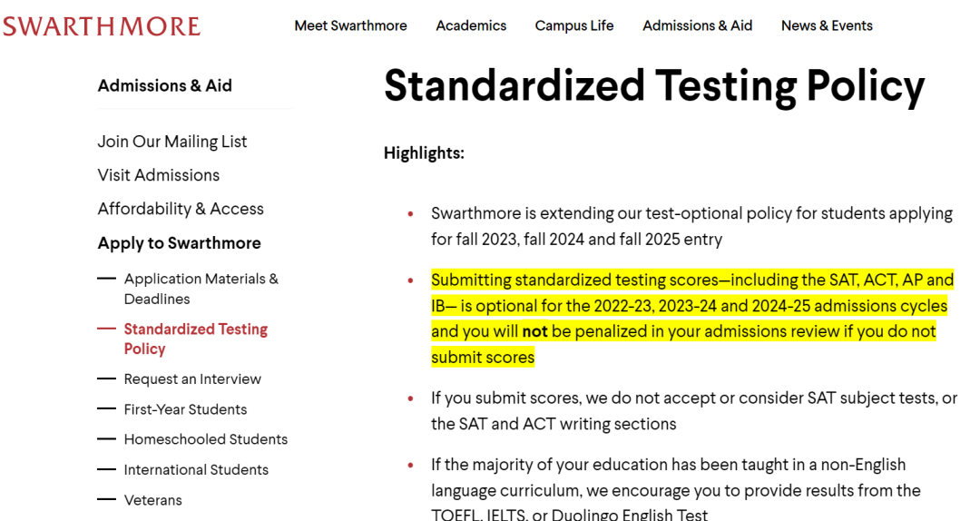This screenshot has height=521, width=980.
Task: Select Apply to Swarthmore section
Action: tap(180, 243)
